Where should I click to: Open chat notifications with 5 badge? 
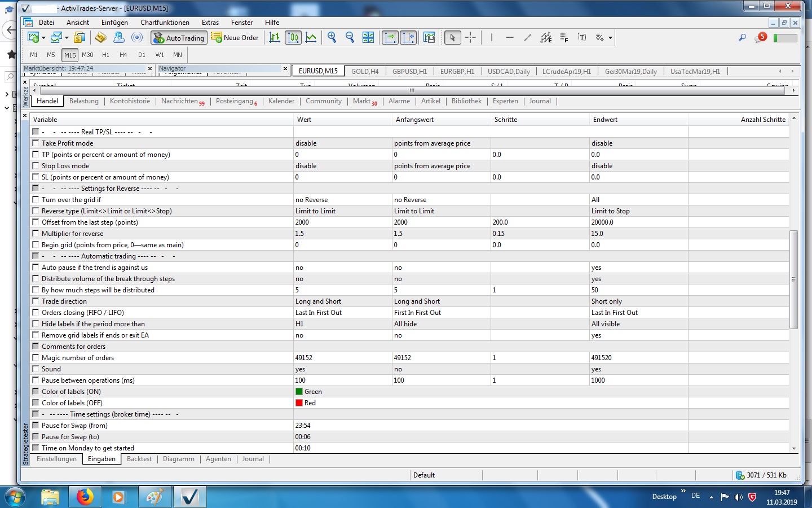point(761,38)
